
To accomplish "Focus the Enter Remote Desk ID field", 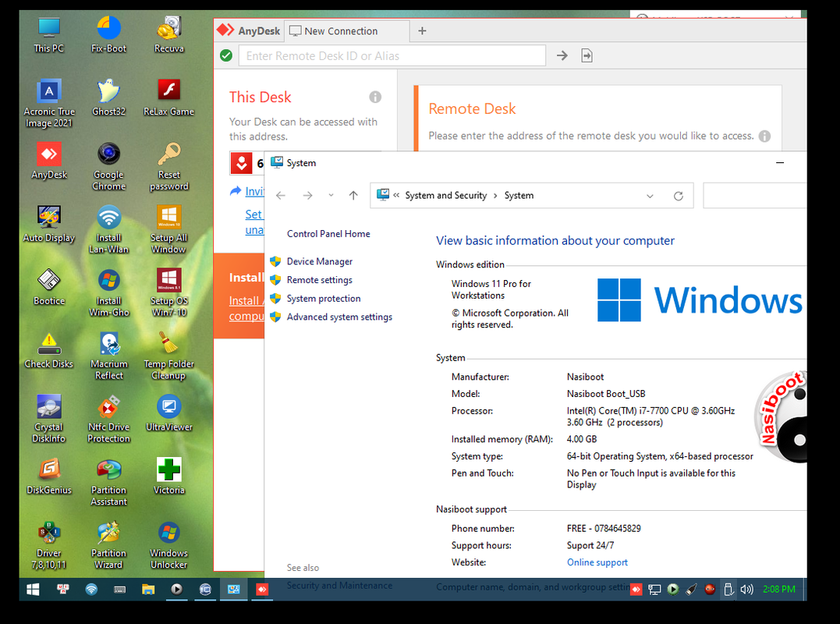I will click(x=392, y=55).
